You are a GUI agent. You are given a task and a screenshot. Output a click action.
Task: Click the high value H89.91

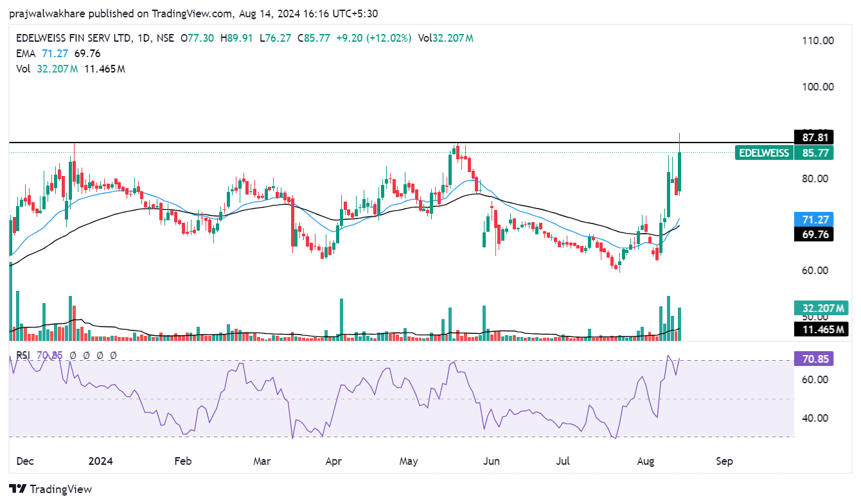pos(237,38)
